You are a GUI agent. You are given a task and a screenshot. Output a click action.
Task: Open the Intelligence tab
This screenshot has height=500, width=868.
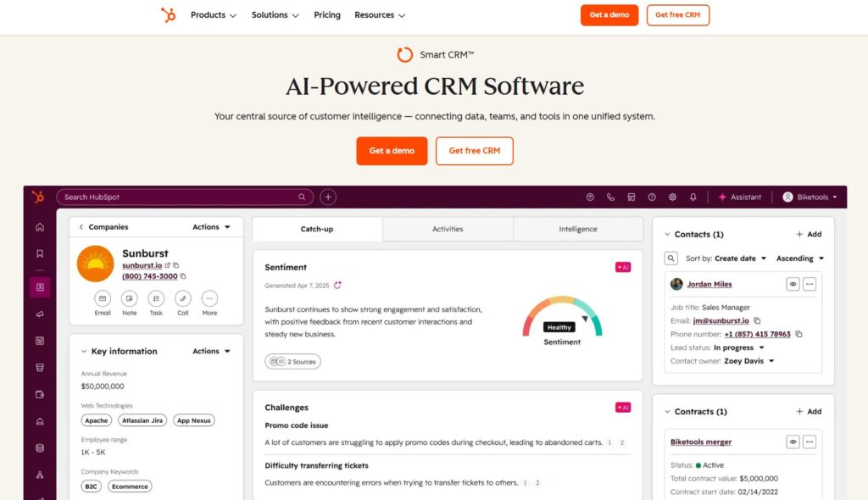pos(578,229)
